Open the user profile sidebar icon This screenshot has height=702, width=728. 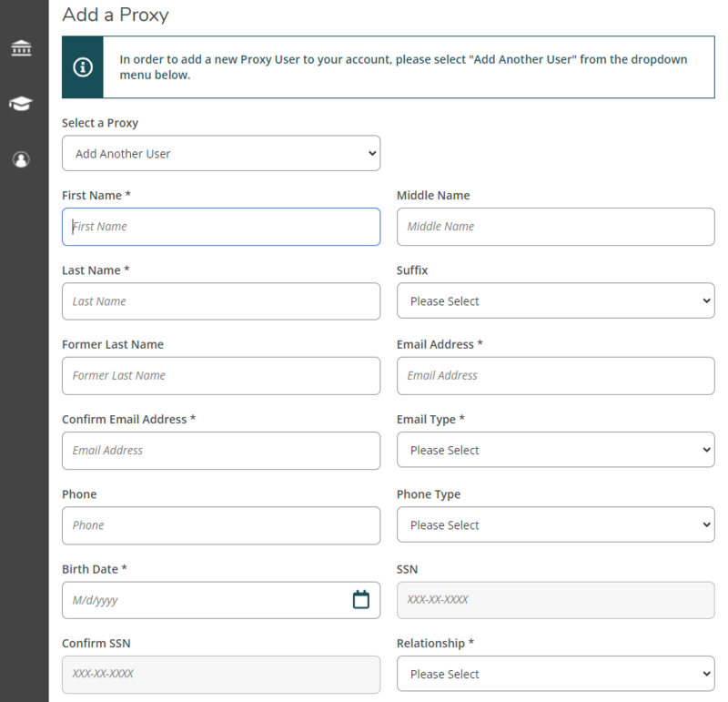[22, 159]
